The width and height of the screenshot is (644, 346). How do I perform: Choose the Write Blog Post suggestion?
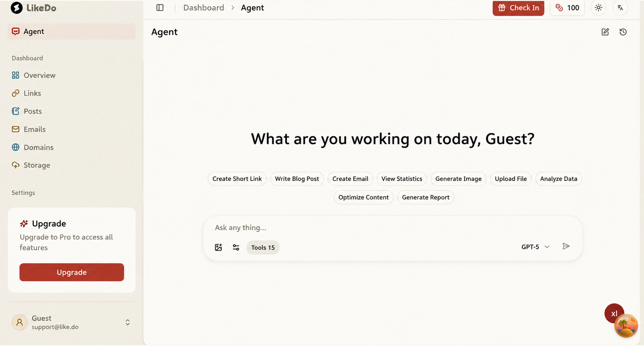click(x=297, y=179)
